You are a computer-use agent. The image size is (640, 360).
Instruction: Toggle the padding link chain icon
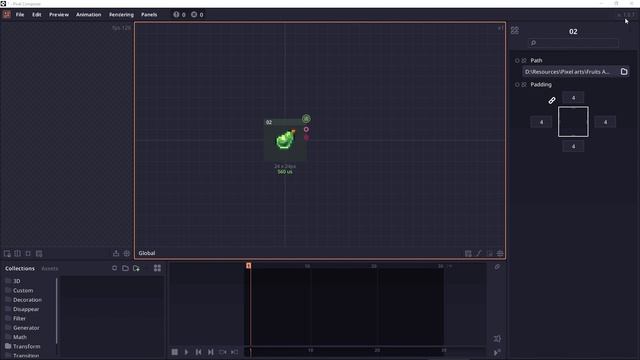pos(551,100)
